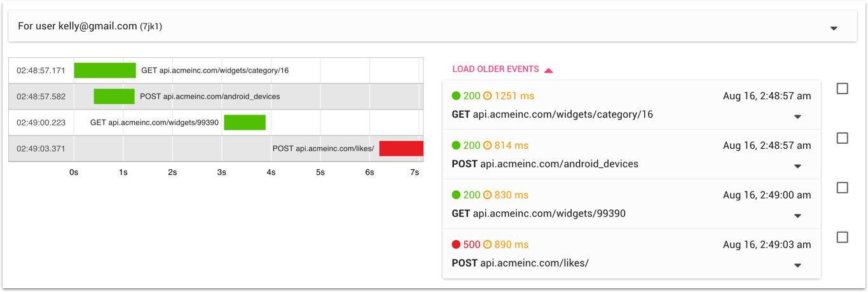Expand the GET widgets/99390 event details
The image size is (868, 292).
tap(797, 216)
